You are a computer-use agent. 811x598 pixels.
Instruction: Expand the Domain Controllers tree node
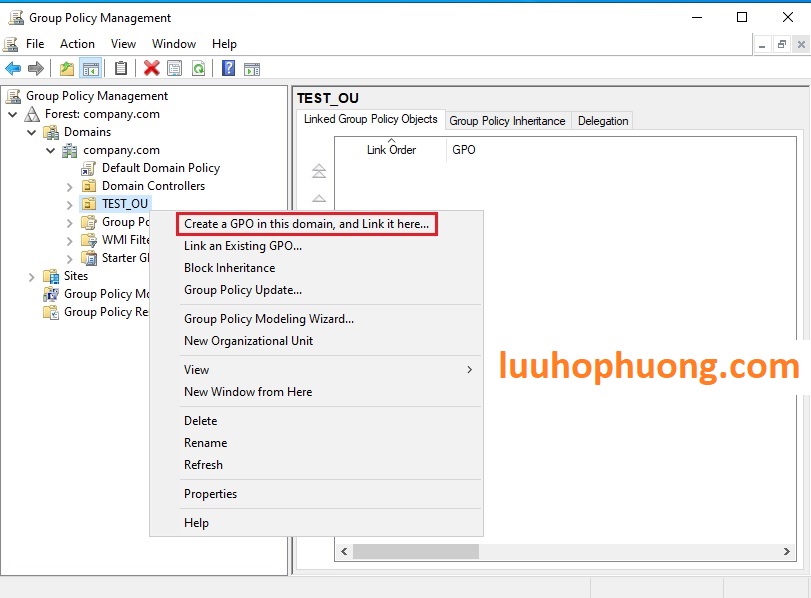tap(69, 185)
